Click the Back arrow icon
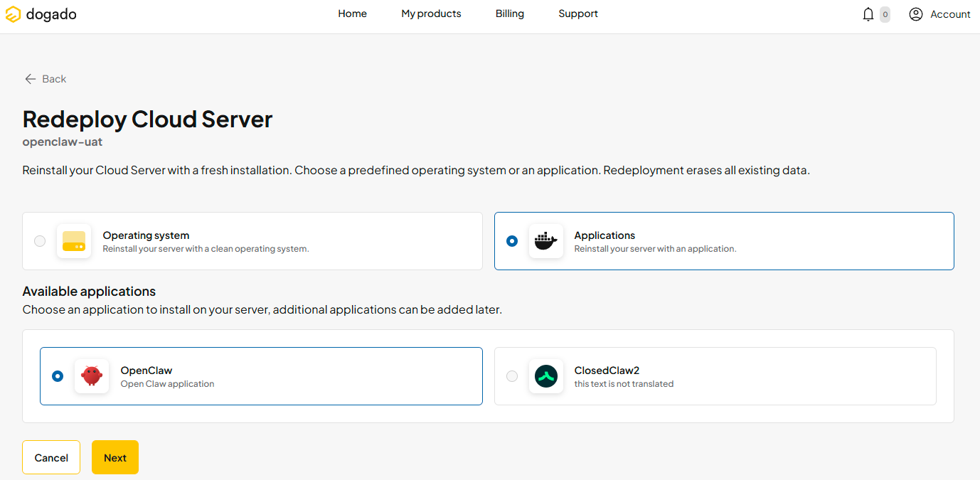Screen dimensions: 980x480 coord(30,79)
